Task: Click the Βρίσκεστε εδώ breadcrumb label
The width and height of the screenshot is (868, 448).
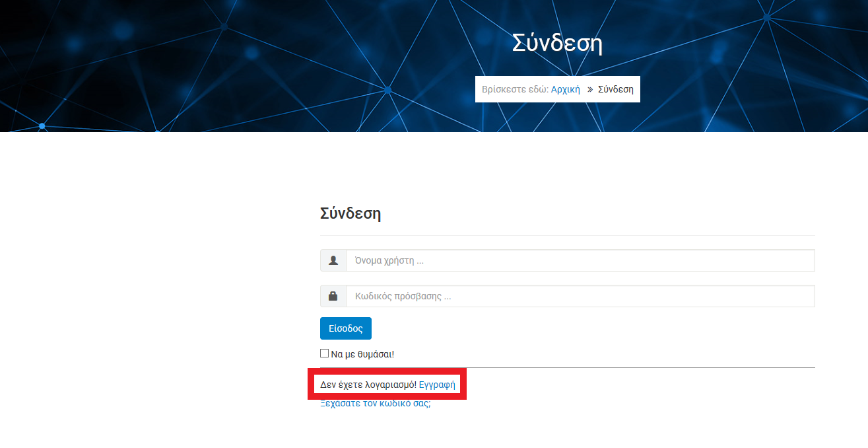Action: [515, 90]
